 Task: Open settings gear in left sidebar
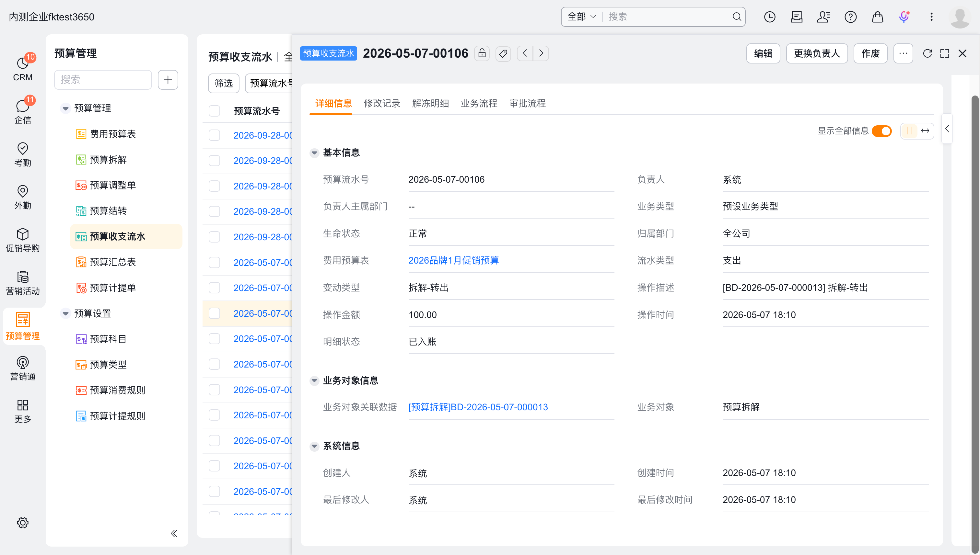pyautogui.click(x=22, y=523)
